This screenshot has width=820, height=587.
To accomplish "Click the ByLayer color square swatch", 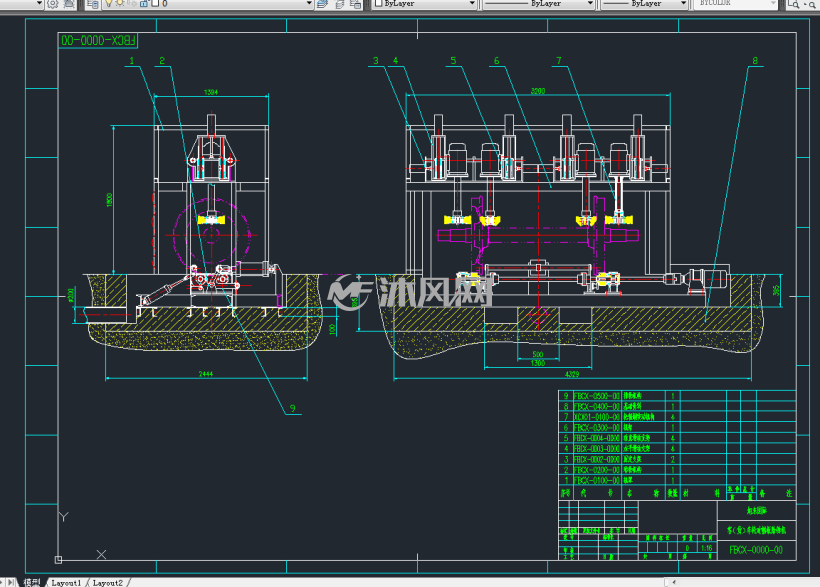I will pyautogui.click(x=379, y=3).
